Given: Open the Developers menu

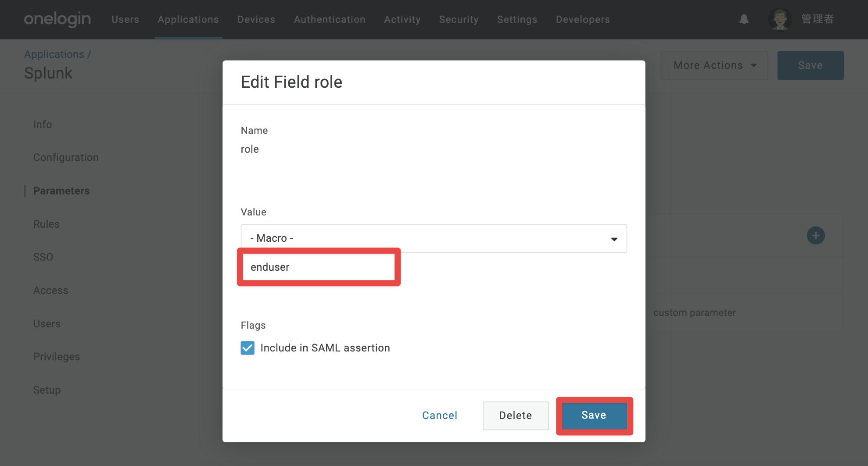Looking at the screenshot, I should tap(583, 19).
